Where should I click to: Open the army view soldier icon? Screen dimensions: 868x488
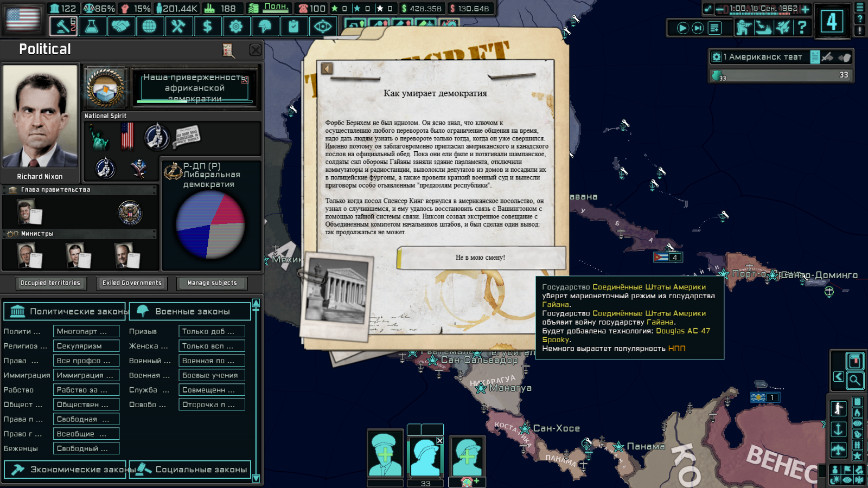744,27
